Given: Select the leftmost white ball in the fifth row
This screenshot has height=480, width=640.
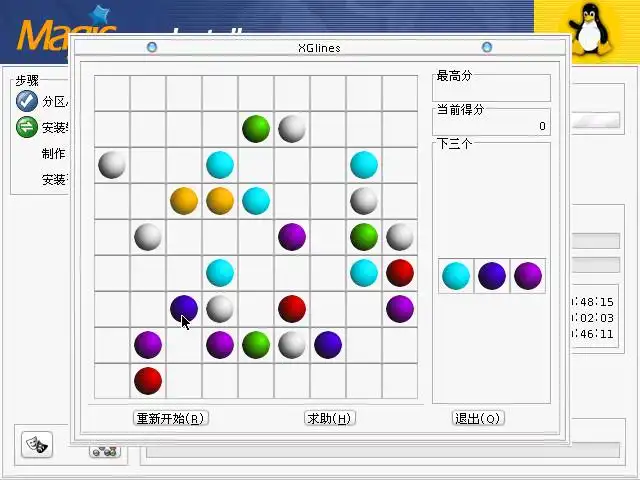Looking at the screenshot, I should click(148, 237).
